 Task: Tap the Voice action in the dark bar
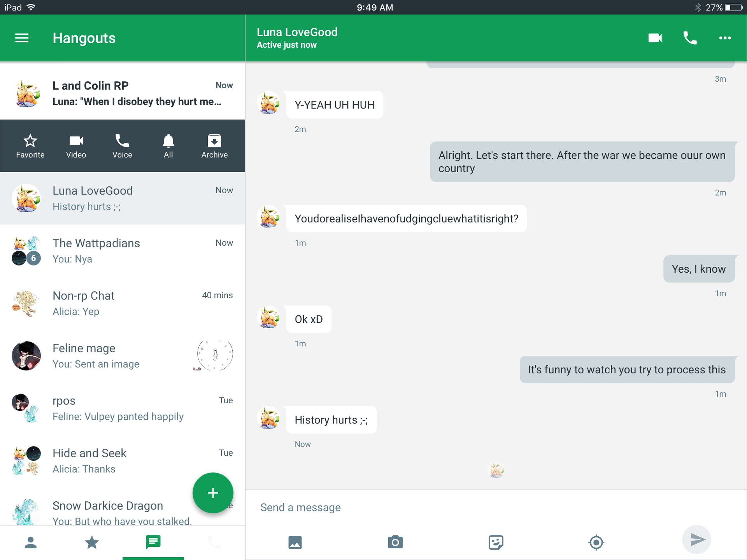click(122, 146)
